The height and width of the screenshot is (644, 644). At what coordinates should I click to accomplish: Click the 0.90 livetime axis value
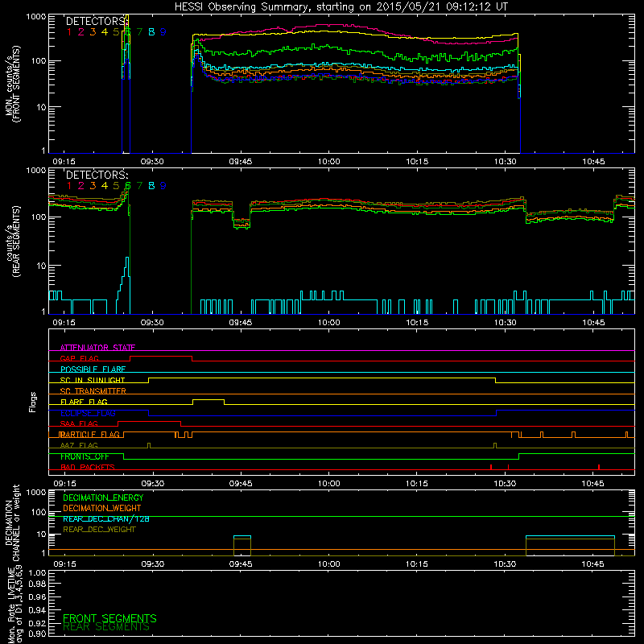(x=37, y=634)
